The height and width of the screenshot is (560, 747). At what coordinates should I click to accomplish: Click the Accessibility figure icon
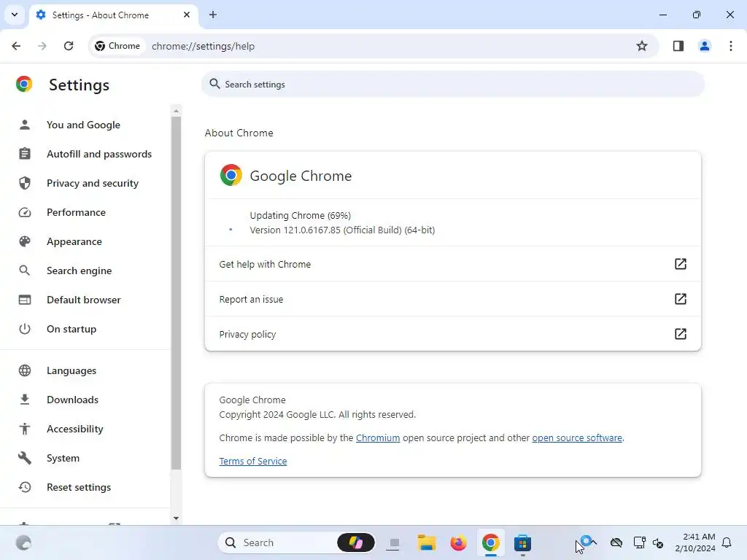pyautogui.click(x=25, y=429)
